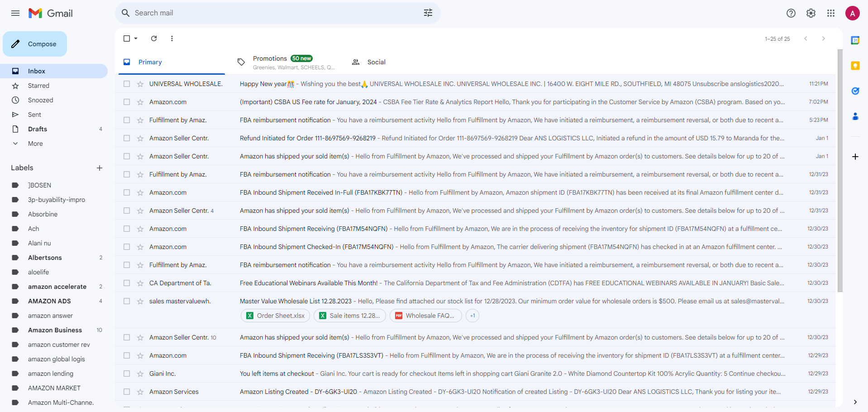Select the FBA Inbound Shipment Received In-Full email
The image size is (868, 412).
coord(127,192)
